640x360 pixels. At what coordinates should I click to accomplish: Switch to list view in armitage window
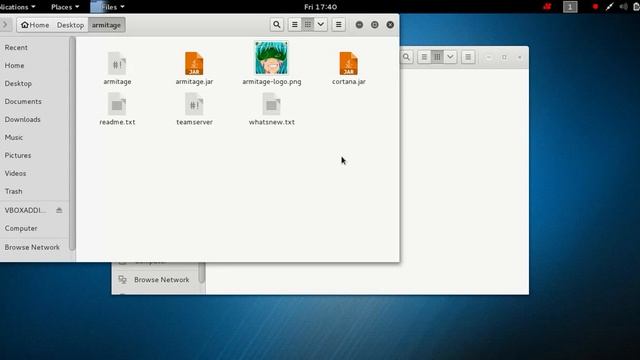[x=294, y=24]
